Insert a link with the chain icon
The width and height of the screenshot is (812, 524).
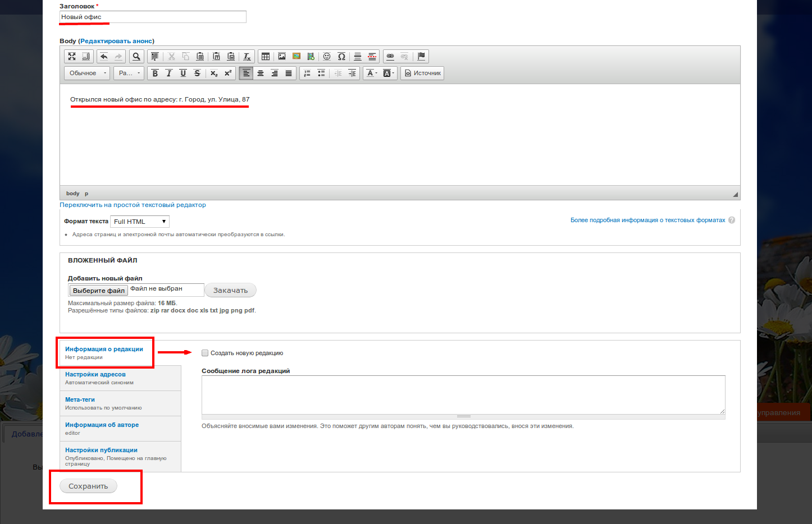(x=390, y=57)
